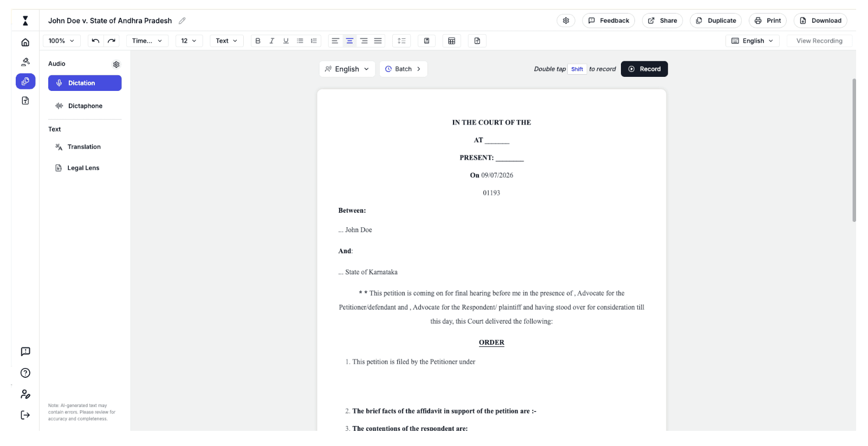Viewport: 868px width, 446px height.
Task: Open the Text style dropdown
Action: coord(226,41)
